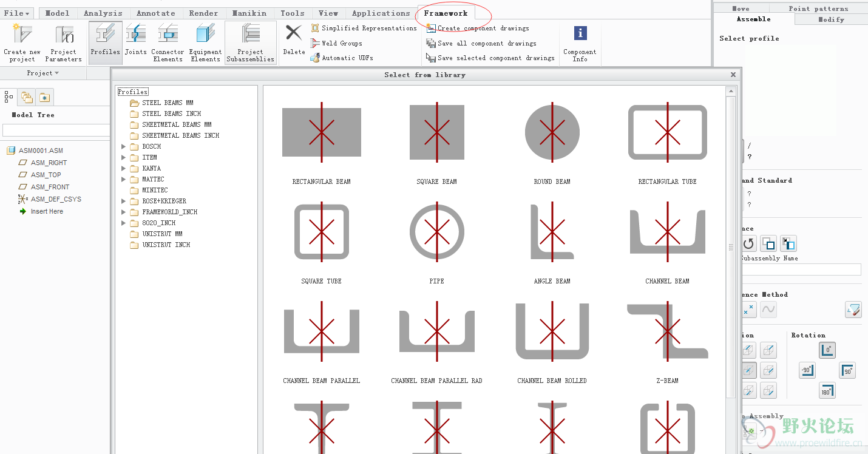Screen dimensions: 868x454
Task: Set rotation to 180 degrees
Action: pyautogui.click(x=827, y=390)
